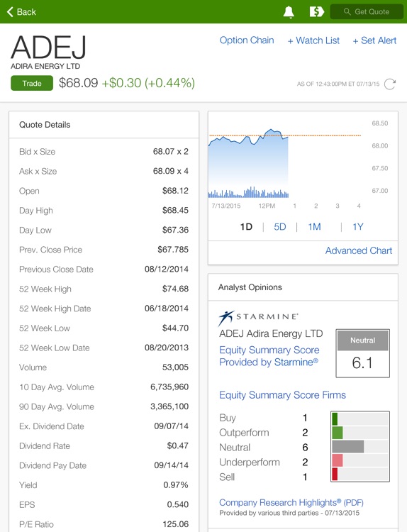Click the red Sell rating bar
This screenshot has height=532, width=407.
[335, 475]
